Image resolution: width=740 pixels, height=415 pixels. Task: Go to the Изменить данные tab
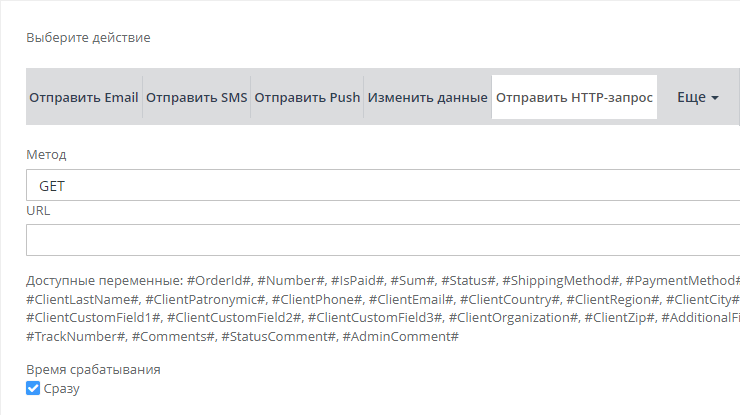pos(427,98)
